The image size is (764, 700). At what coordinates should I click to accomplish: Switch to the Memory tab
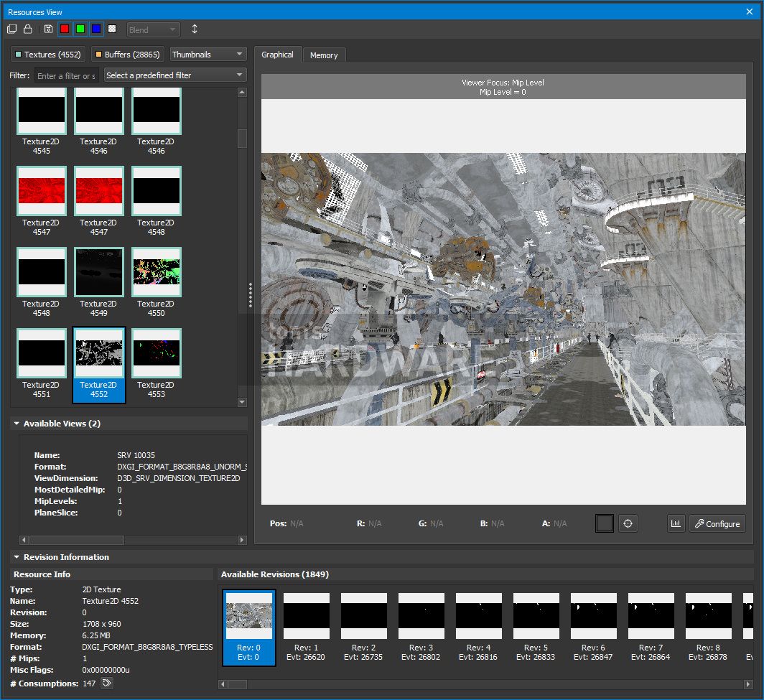(x=324, y=55)
